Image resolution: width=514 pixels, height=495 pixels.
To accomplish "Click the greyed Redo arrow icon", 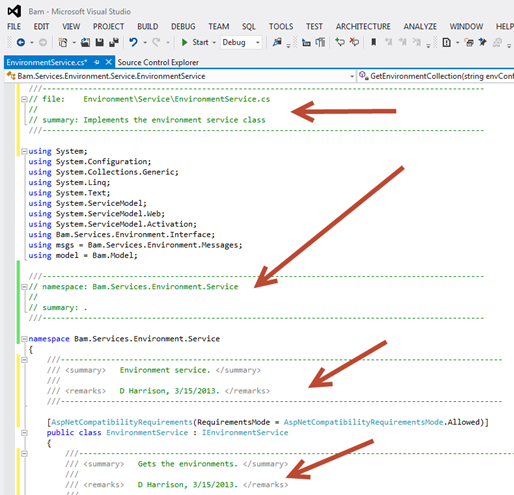I will click(x=156, y=42).
